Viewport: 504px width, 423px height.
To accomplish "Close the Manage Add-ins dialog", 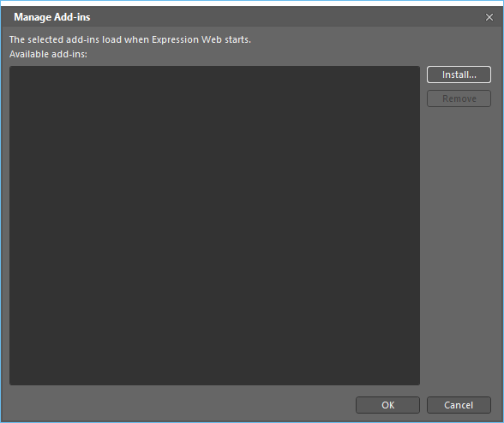I will tap(489, 17).
